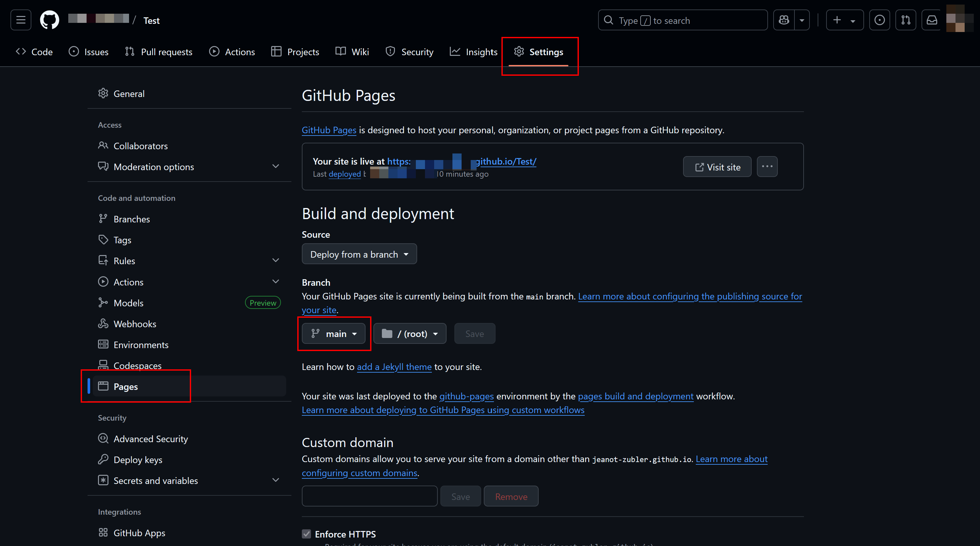This screenshot has width=980, height=546.
Task: Click inside the custom domain input field
Action: 369,496
